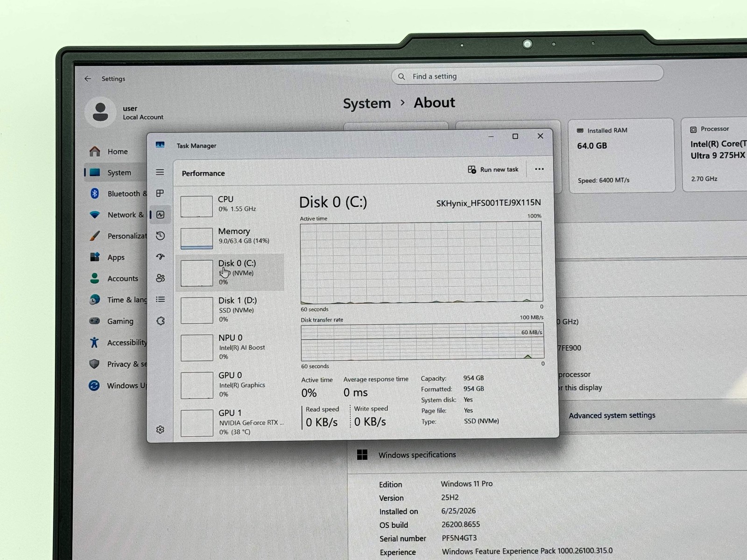
Task: Open the three-dots more options menu
Action: coord(539,169)
